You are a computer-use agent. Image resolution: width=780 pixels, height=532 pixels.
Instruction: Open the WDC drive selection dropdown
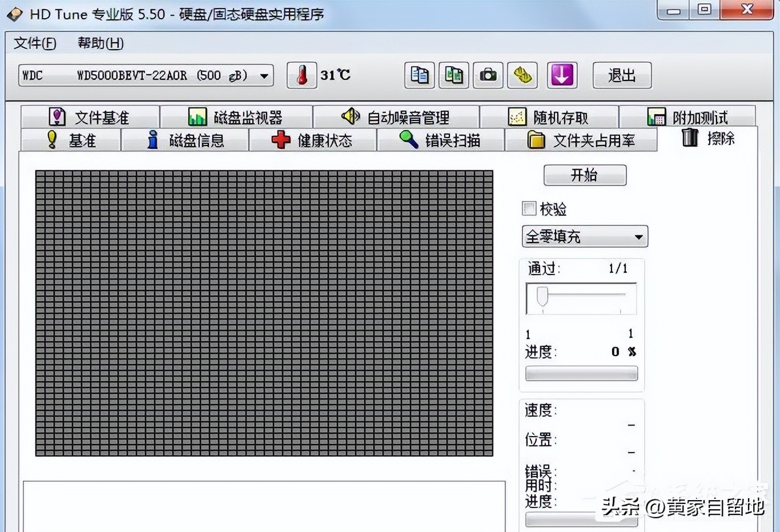click(x=263, y=75)
